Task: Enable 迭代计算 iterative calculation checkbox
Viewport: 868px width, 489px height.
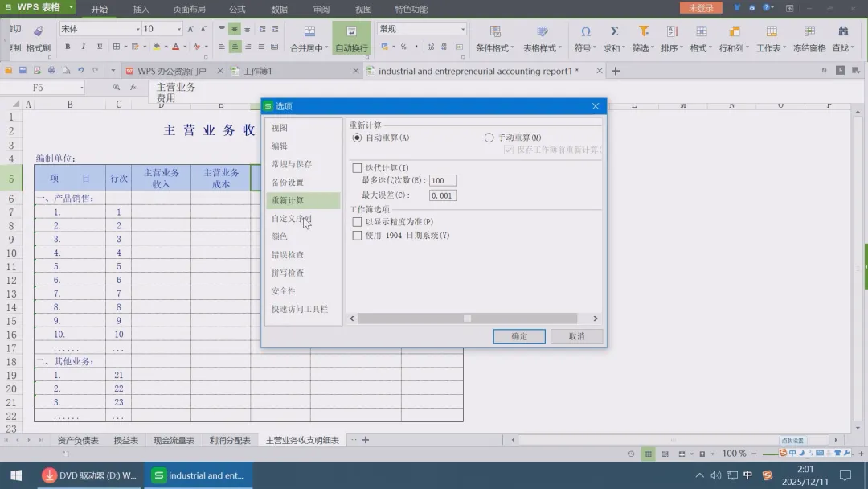Action: [357, 168]
